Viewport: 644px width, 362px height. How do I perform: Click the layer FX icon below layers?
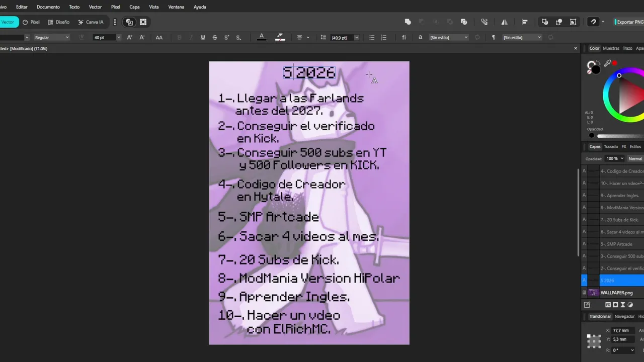click(608, 305)
